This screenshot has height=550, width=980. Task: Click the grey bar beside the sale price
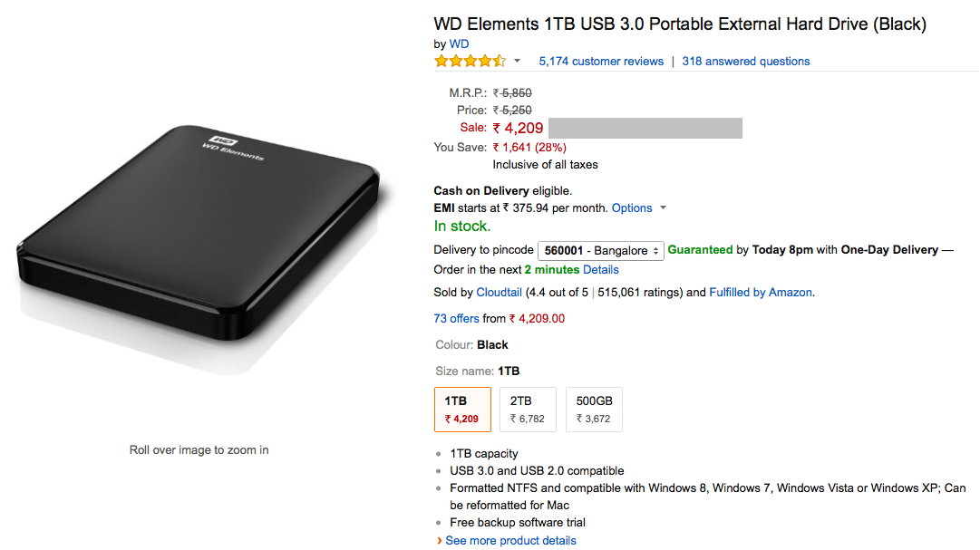coord(645,129)
